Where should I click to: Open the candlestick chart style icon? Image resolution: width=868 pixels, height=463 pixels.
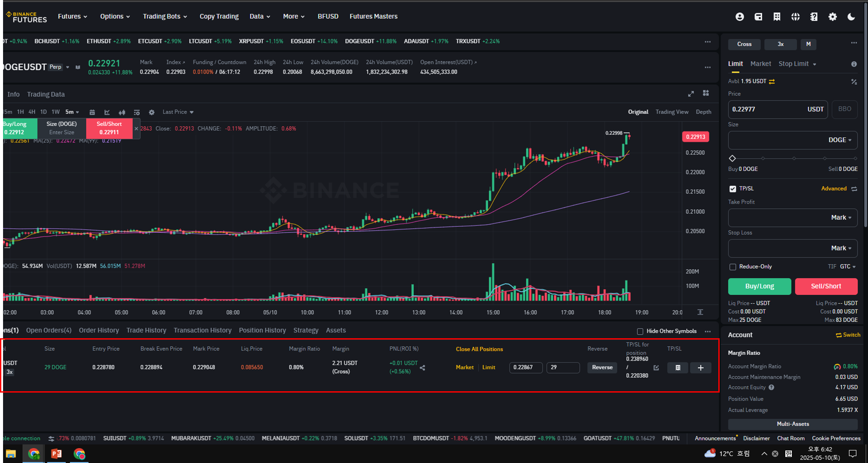coord(122,112)
